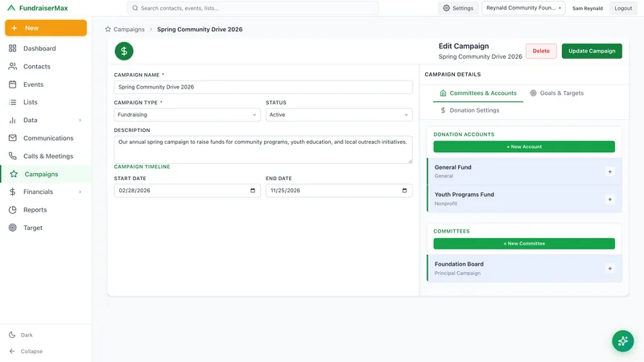Click the Update Campaign button
Screen dimensions: 644x362
592,51
